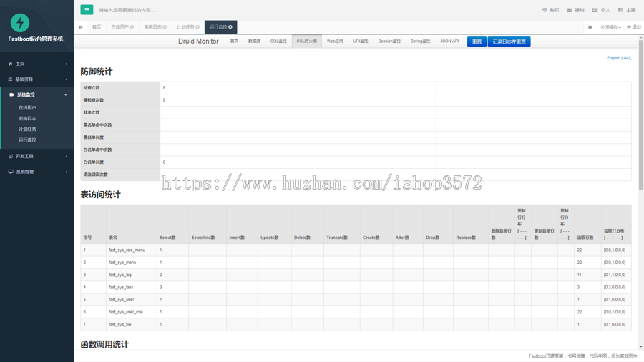This screenshot has width=644, height=362.
Task: Click the tab scroll-left double arrow
Action: (80, 27)
